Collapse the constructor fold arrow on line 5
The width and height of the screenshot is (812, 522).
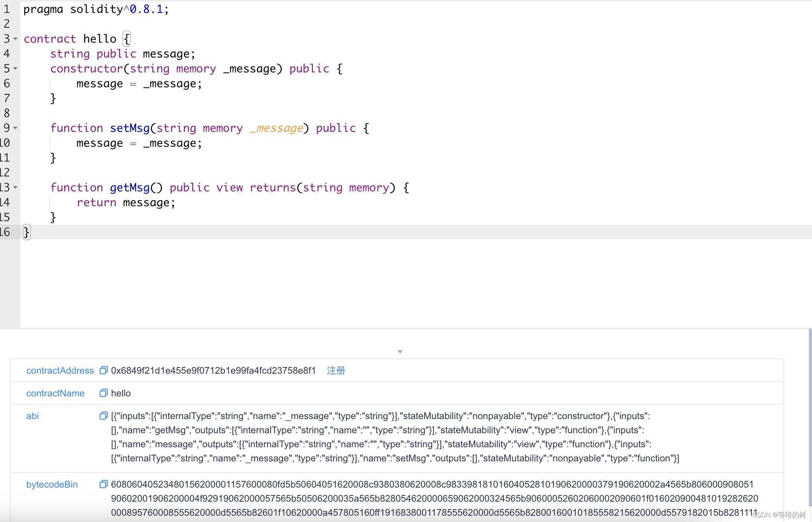click(15, 68)
